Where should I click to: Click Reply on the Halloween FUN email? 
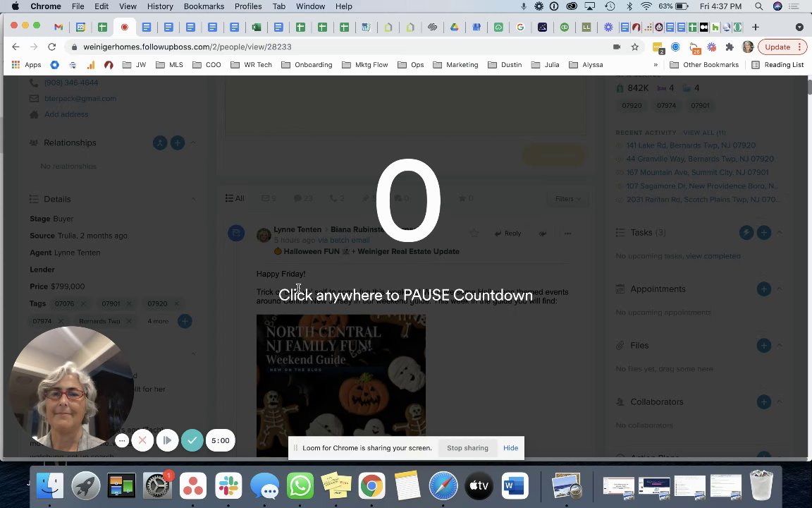(x=508, y=234)
